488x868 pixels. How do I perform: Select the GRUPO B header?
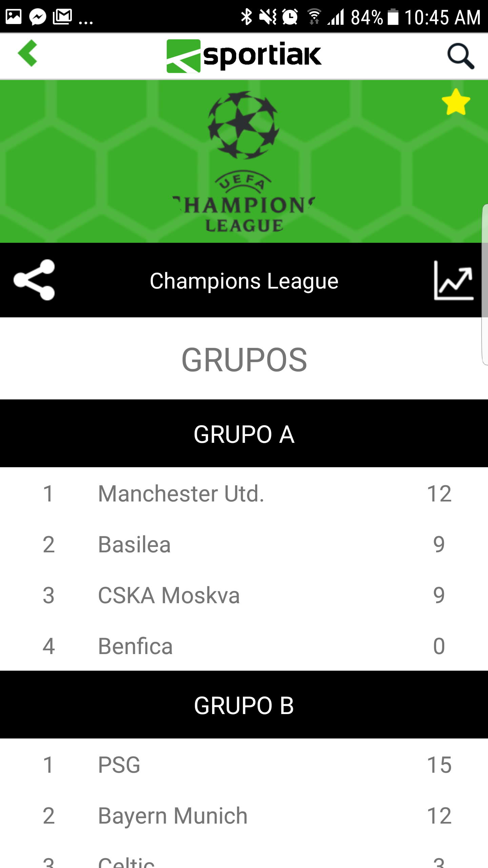coord(244,705)
